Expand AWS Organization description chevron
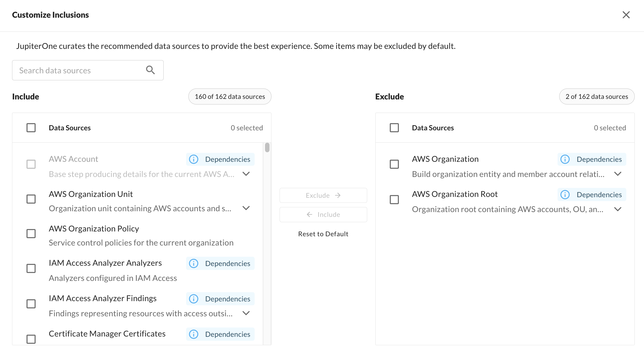Screen dimensions: 644x350 pyautogui.click(x=618, y=174)
